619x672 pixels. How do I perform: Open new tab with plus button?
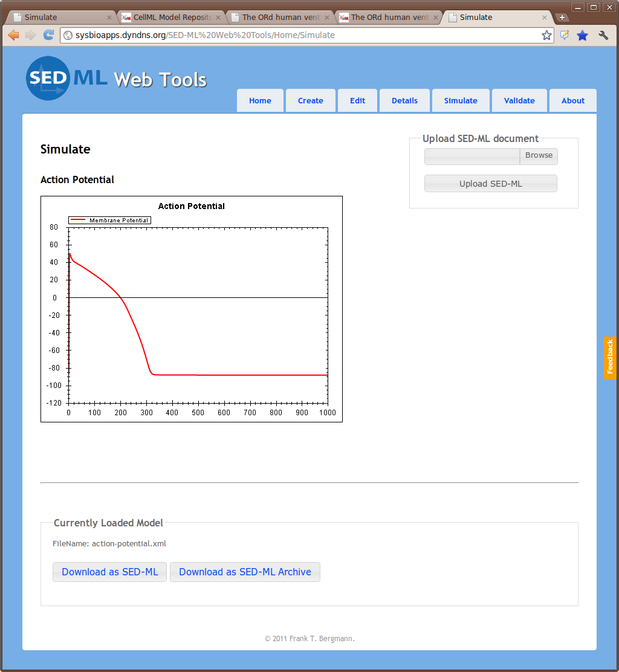[562, 18]
